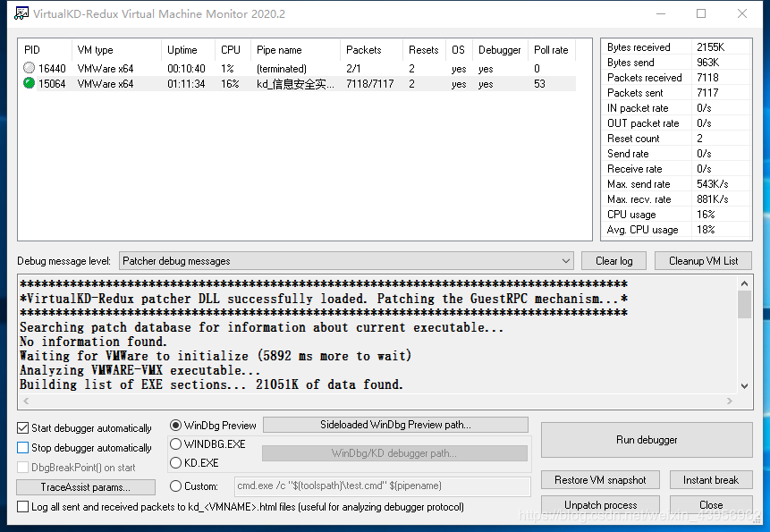
Task: Click Run debugger button
Action: point(647,440)
